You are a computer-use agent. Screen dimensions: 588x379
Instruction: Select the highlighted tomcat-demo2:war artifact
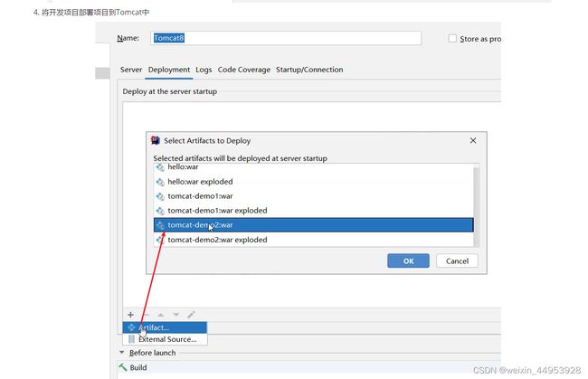[x=314, y=225]
